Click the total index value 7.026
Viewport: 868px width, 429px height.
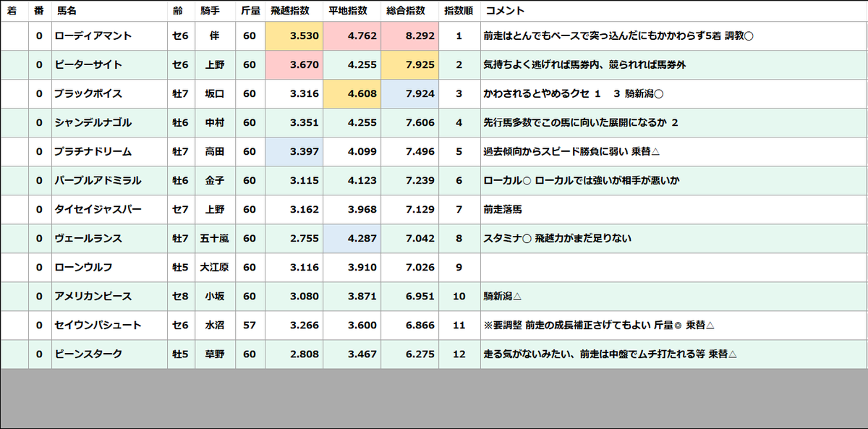(420, 268)
